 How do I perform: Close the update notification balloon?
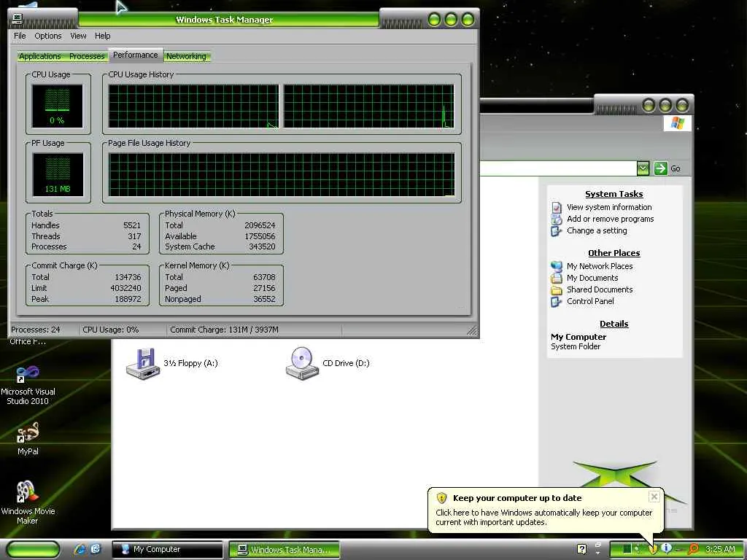654,497
